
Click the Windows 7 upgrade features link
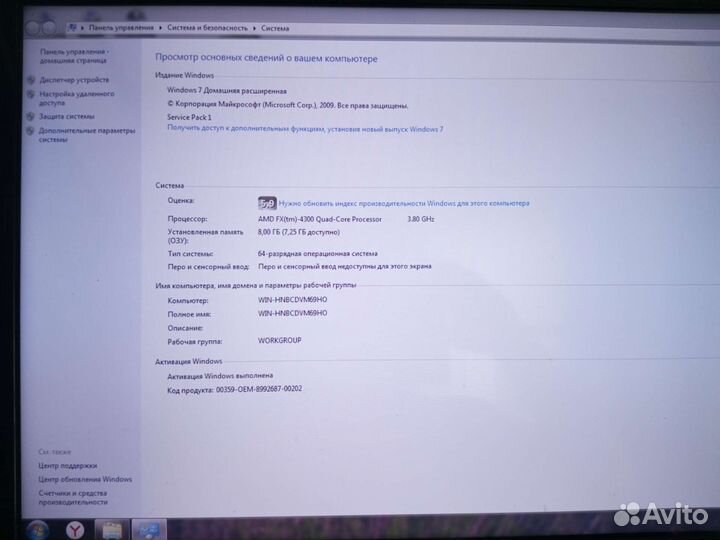point(305,129)
